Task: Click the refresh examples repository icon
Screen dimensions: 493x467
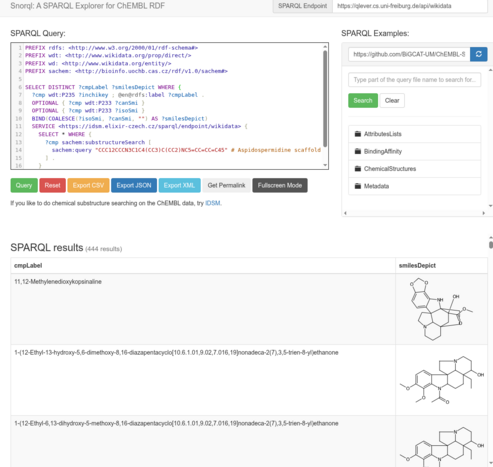Action: pos(478,54)
